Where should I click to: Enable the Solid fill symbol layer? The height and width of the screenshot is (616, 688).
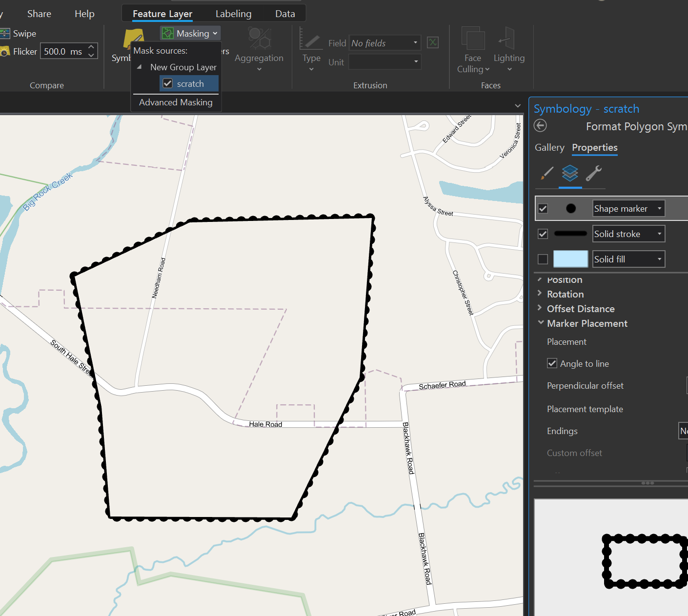[x=542, y=259]
